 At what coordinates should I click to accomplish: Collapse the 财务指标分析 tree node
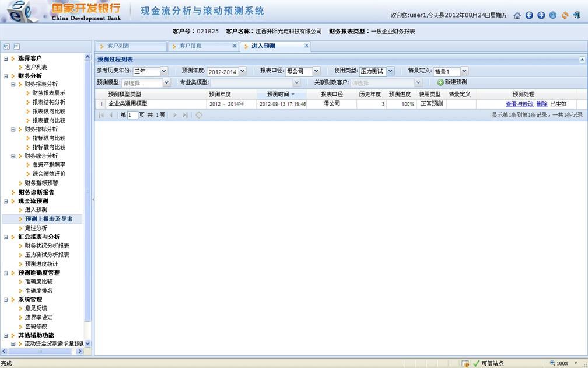pyautogui.click(x=13, y=130)
